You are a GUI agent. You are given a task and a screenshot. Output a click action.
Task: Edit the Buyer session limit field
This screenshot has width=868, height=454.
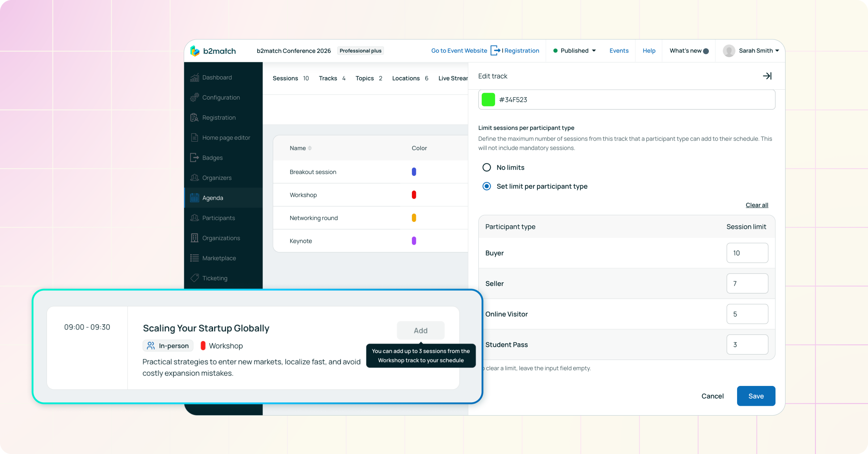click(x=747, y=253)
